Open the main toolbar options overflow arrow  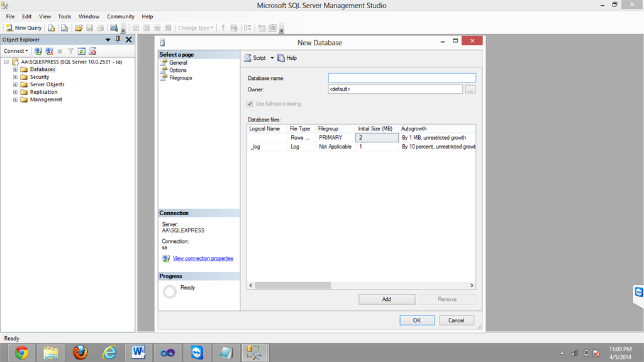[123, 30]
